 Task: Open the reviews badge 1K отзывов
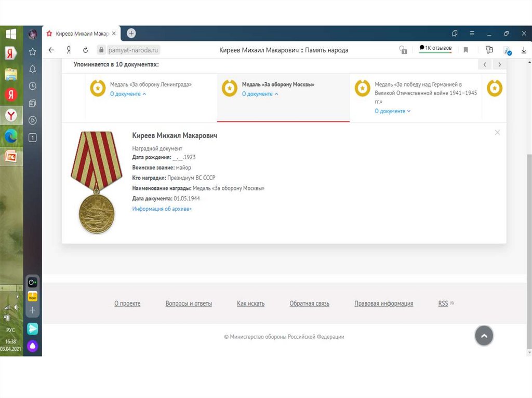click(436, 48)
